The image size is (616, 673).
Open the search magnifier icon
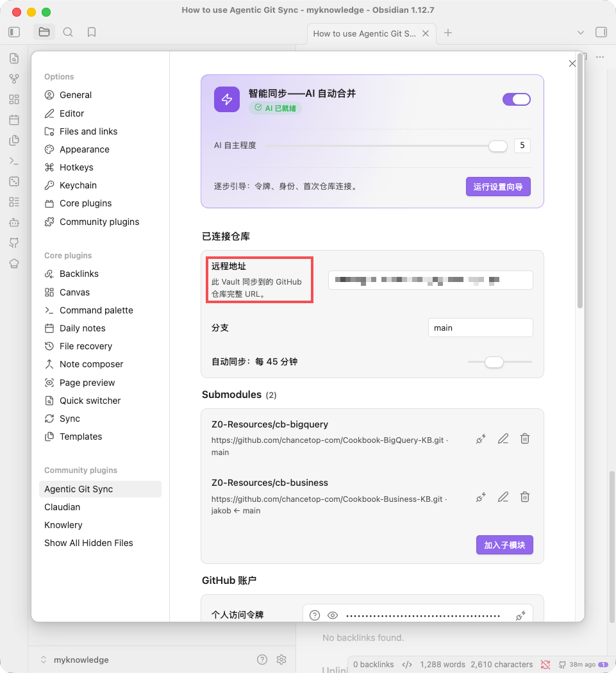tap(68, 32)
